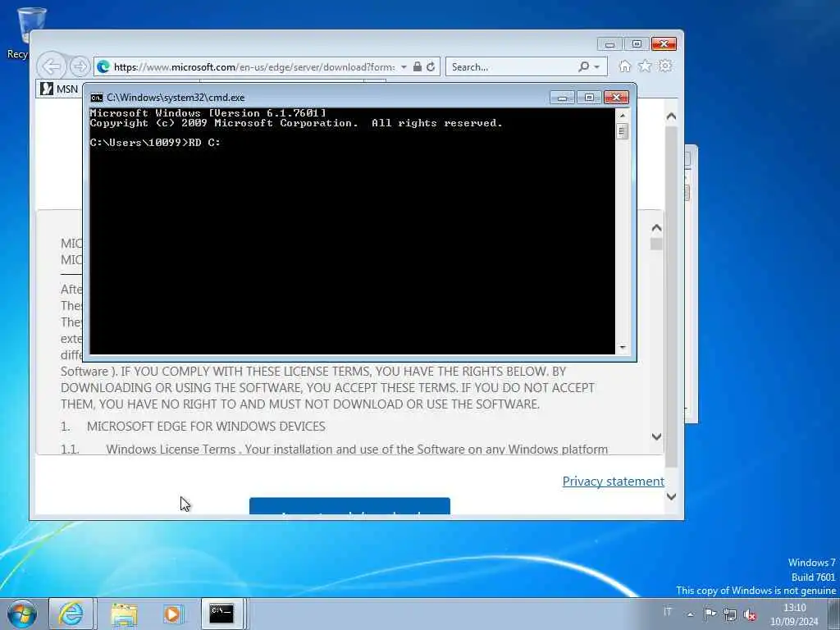Open Internet Explorer Home page icon
This screenshot has height=630, width=840.
[x=624, y=66]
